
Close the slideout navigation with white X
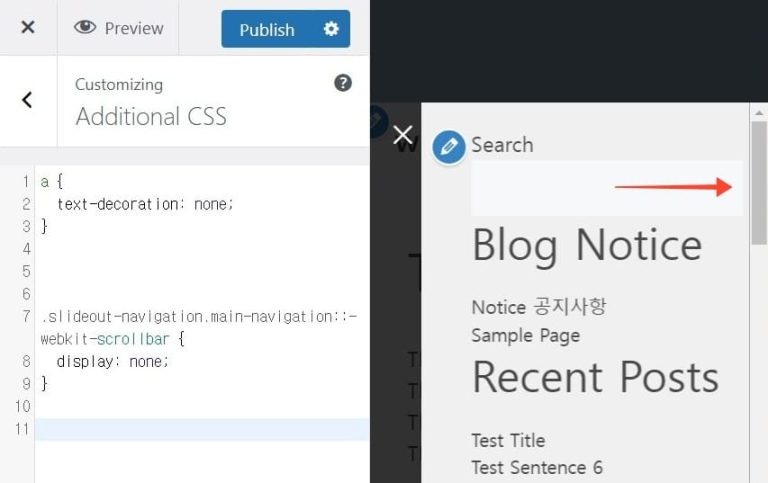point(403,135)
